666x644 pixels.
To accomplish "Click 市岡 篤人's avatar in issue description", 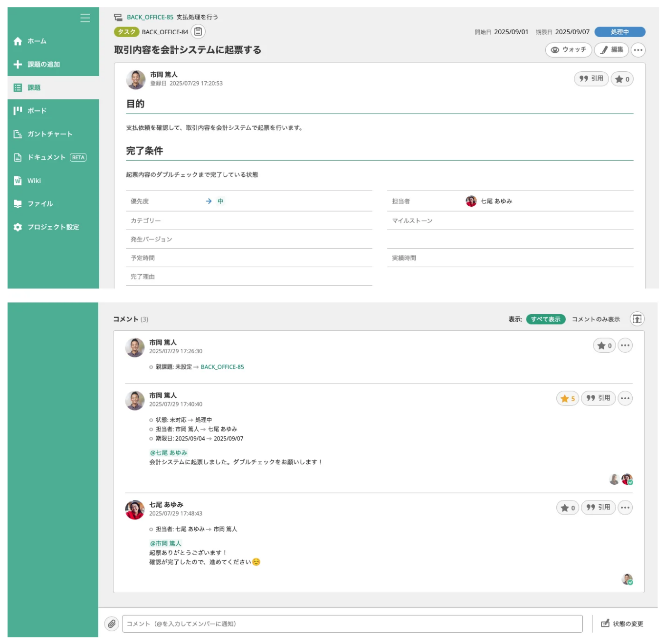I will [136, 79].
